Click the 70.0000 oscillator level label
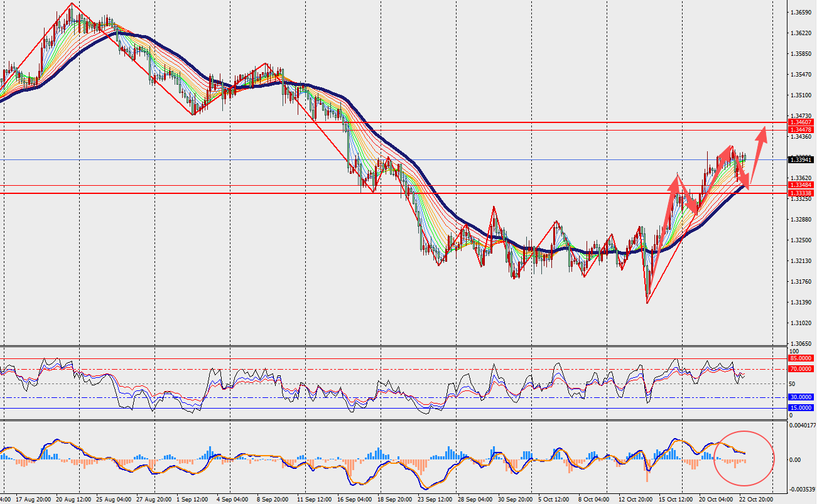The image size is (817, 504). tap(801, 369)
